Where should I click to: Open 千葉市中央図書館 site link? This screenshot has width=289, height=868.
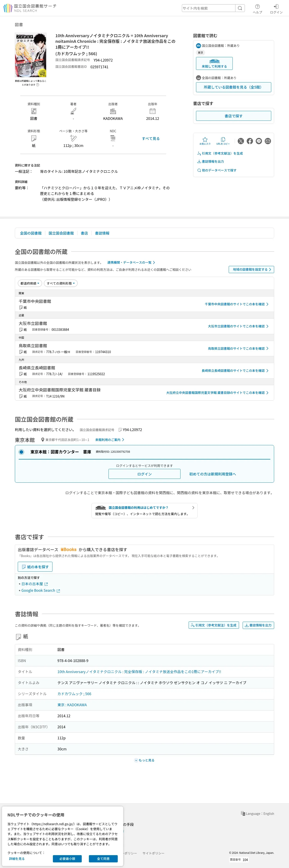tap(237, 304)
